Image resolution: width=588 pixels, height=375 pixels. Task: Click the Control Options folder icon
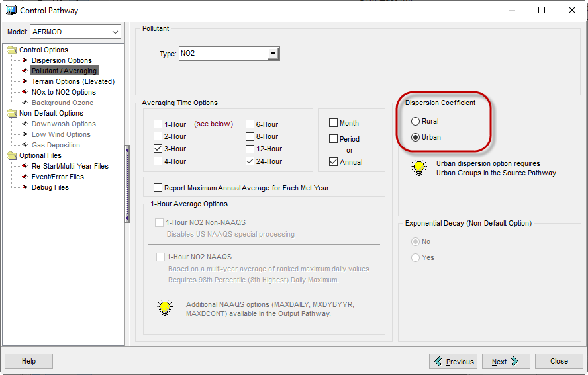coord(13,50)
